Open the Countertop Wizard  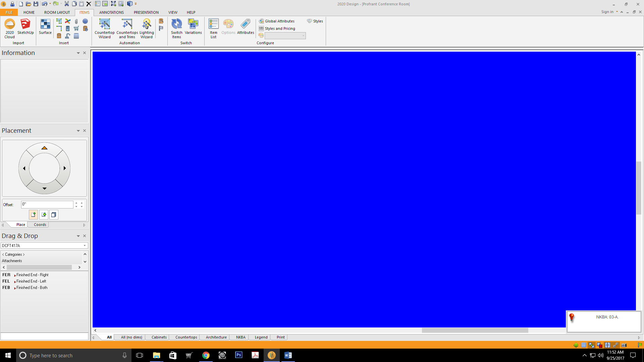[x=104, y=28]
